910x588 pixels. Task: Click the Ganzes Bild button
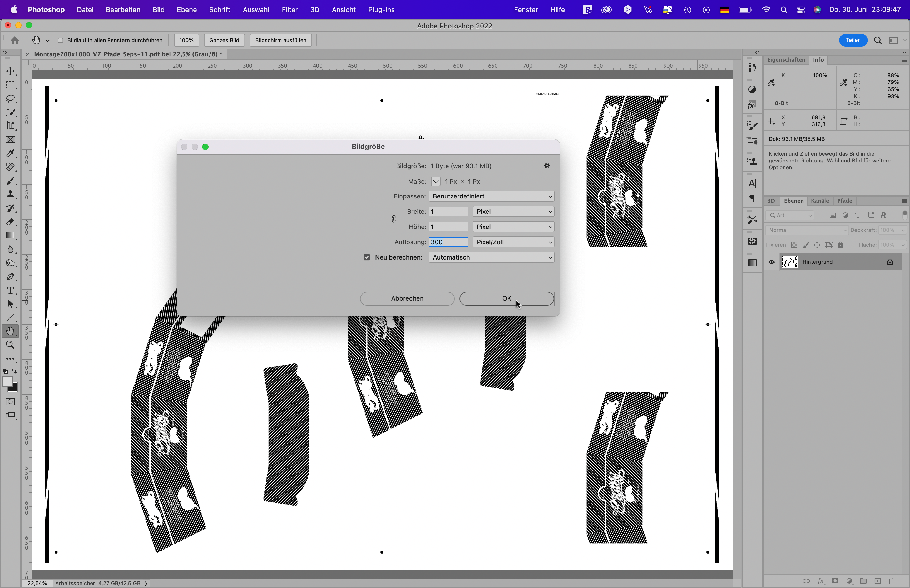224,40
